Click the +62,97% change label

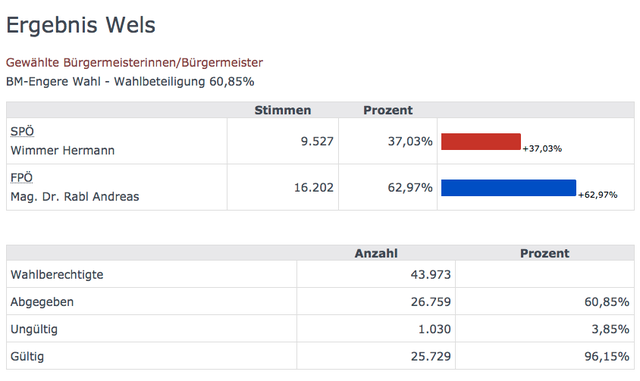tap(598, 195)
